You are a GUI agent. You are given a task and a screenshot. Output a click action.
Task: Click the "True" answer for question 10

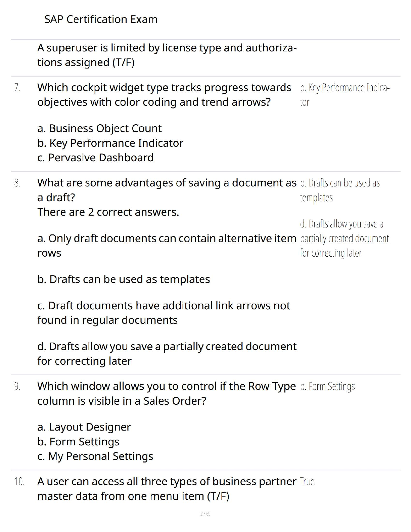pyautogui.click(x=307, y=482)
